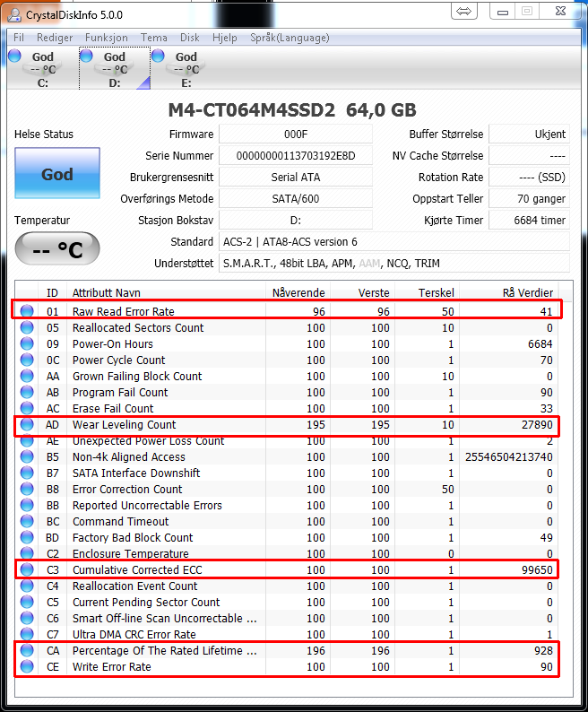Click the temperature display button
This screenshot has width=588, height=712.
pos(57,248)
